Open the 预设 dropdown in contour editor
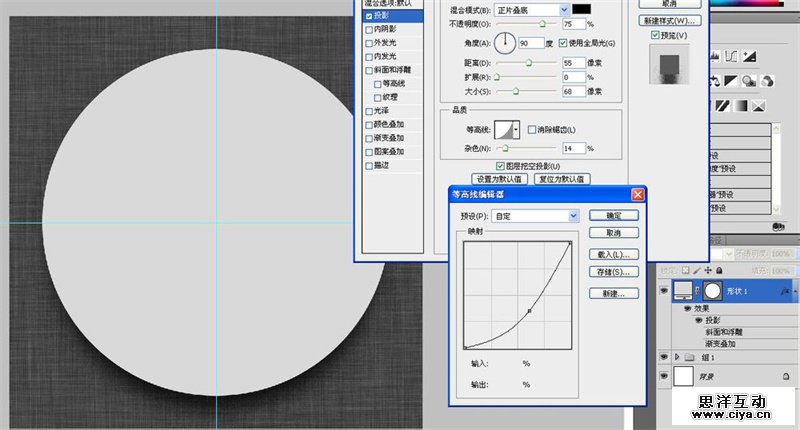Image resolution: width=800 pixels, height=430 pixels. coord(573,216)
